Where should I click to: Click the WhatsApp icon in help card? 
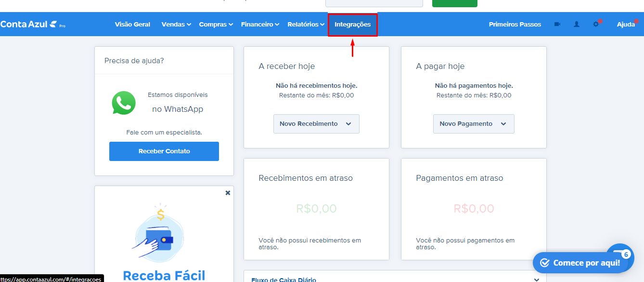124,103
